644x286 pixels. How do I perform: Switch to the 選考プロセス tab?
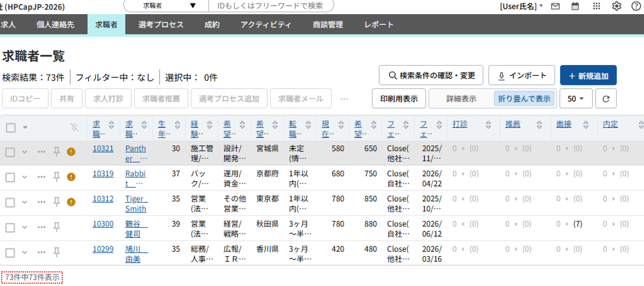161,25
